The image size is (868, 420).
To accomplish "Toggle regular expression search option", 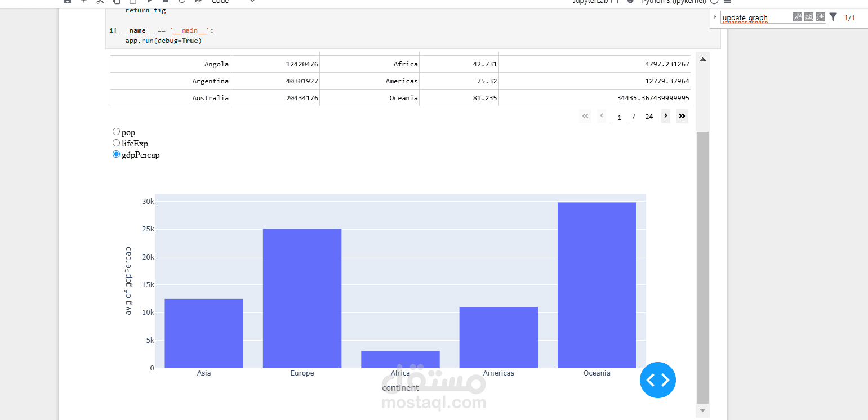I will tap(820, 17).
